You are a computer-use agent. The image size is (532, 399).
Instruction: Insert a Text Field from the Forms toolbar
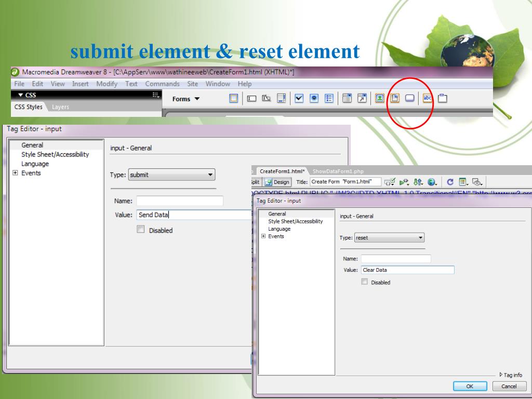(x=251, y=98)
